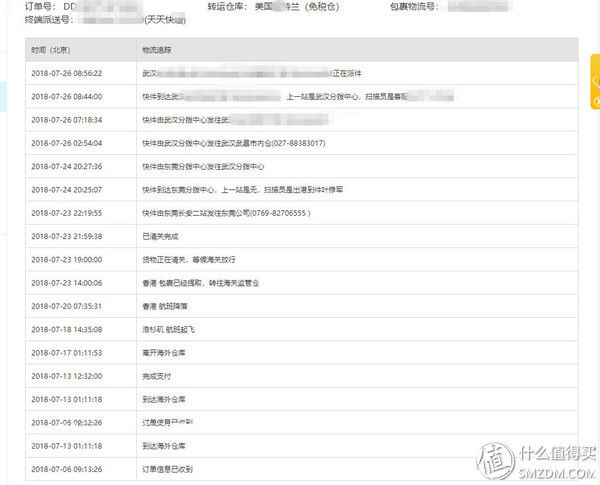
Task: Click the yellow floating widget at right edge
Action: (595, 82)
